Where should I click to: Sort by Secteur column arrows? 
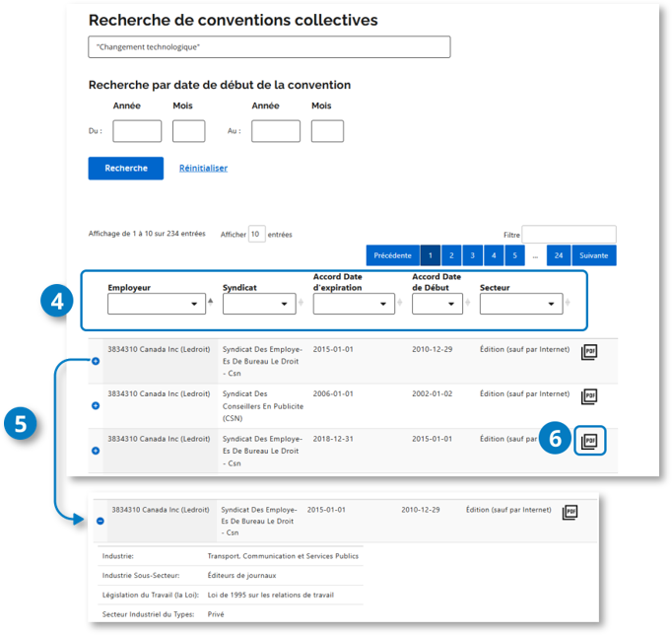pos(568,303)
